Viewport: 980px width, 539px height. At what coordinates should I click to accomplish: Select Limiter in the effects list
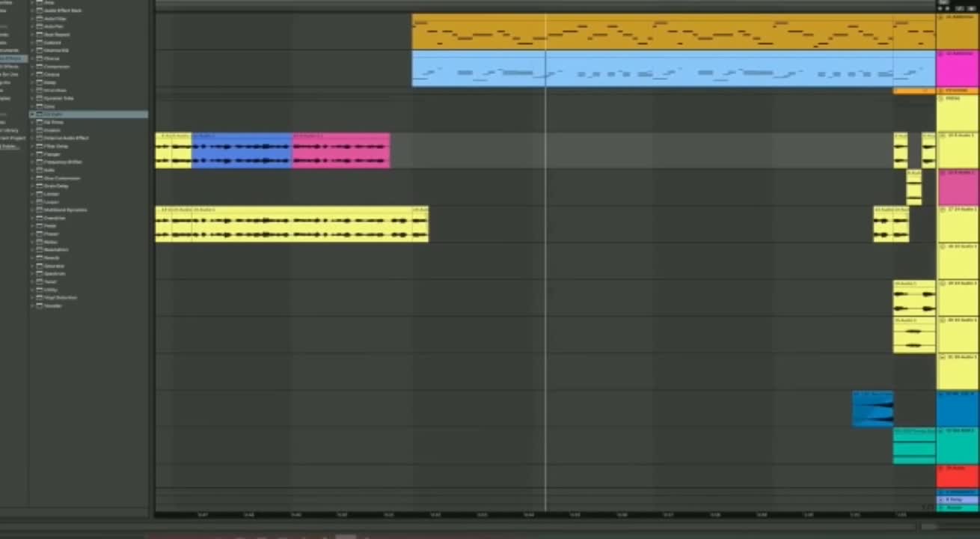52,194
